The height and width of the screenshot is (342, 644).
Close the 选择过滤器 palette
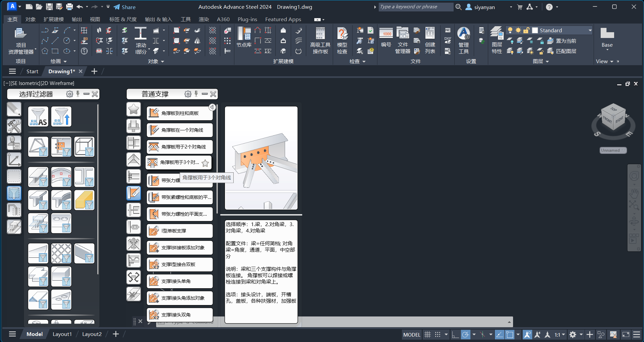click(x=95, y=94)
